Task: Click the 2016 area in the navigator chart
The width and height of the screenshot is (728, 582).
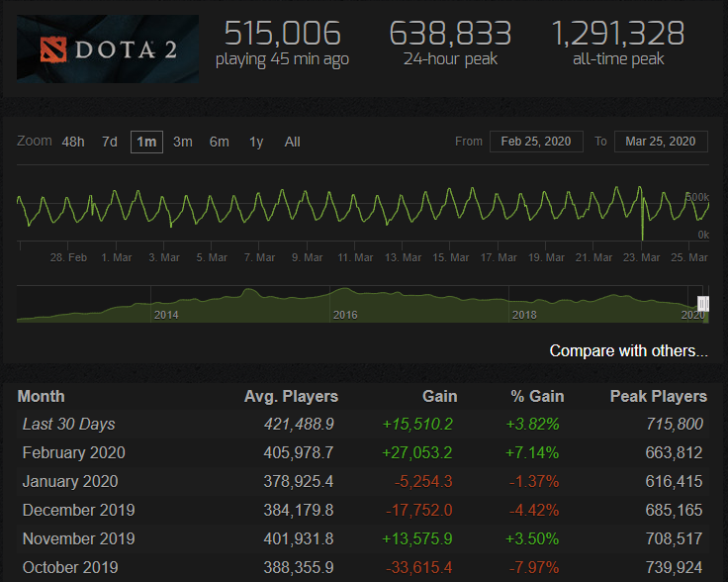Action: coord(345,315)
